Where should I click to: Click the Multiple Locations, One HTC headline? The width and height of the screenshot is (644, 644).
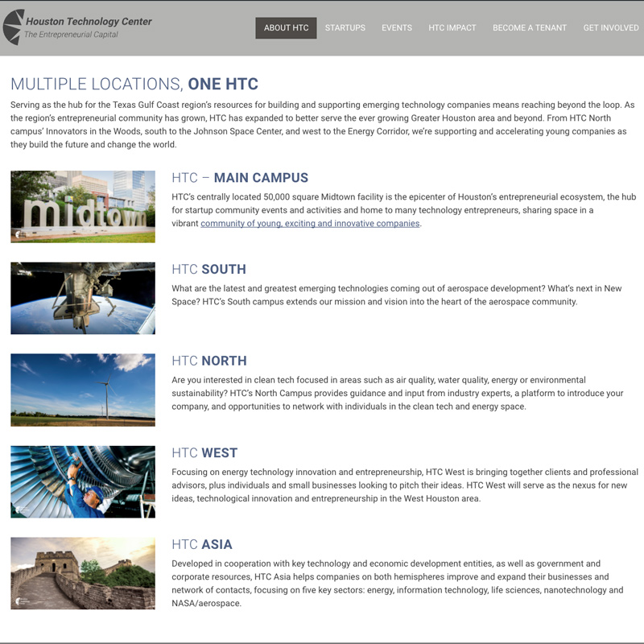coord(134,84)
